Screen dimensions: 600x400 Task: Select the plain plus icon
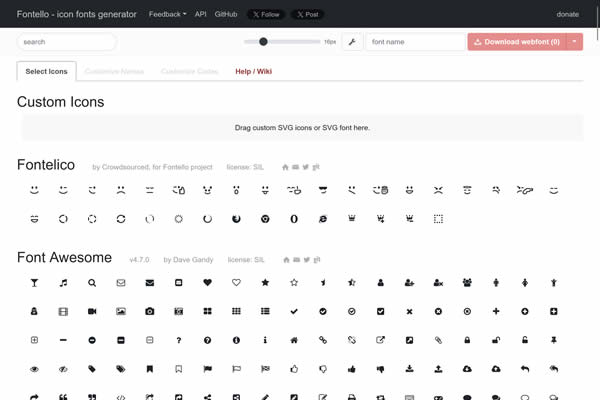496,311
